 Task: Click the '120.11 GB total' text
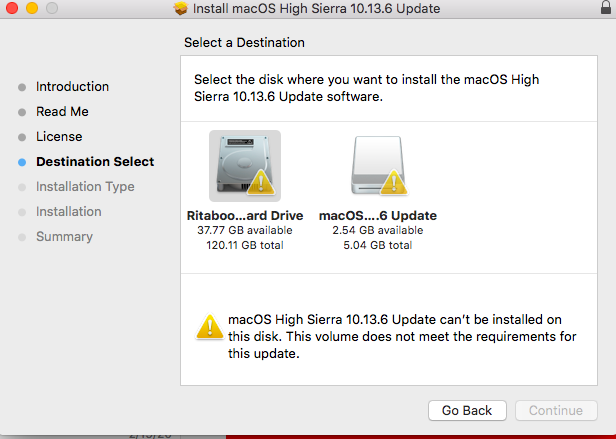click(245, 245)
